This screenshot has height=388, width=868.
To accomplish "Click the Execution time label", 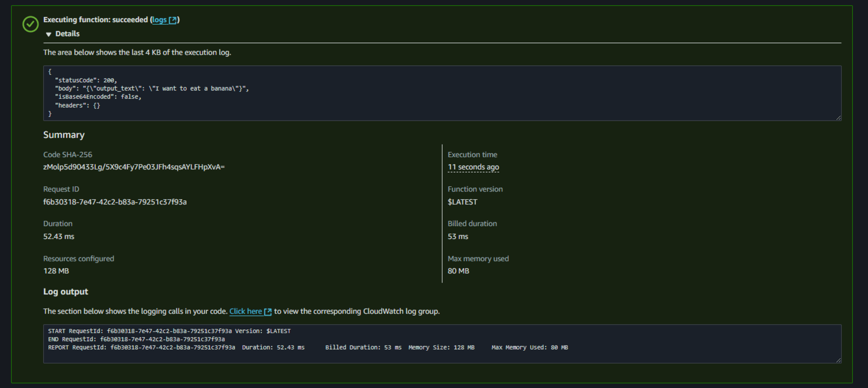I will coord(472,155).
